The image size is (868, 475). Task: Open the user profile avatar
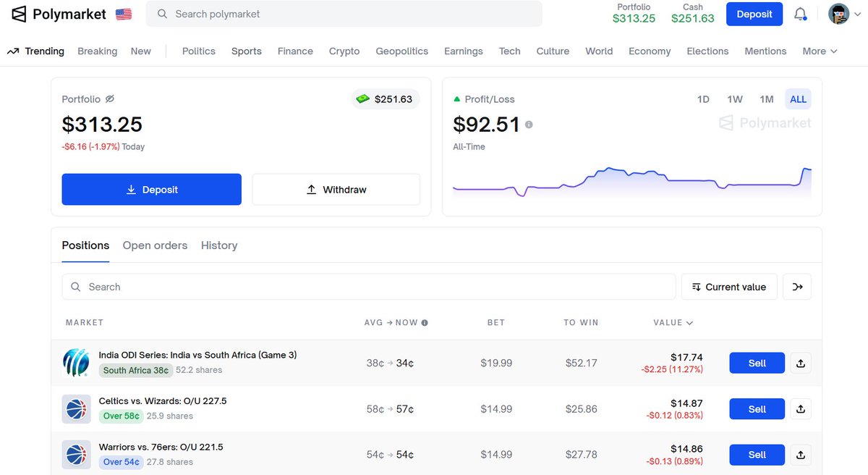[838, 14]
